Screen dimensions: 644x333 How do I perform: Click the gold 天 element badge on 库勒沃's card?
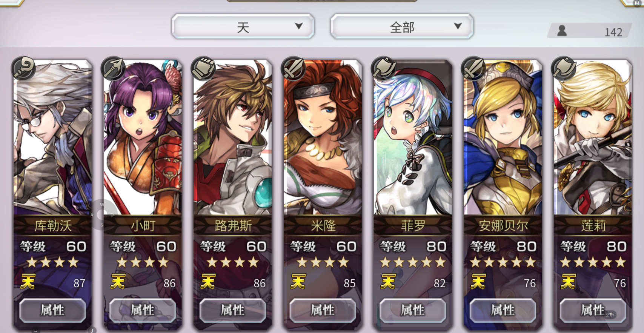pos(28,282)
